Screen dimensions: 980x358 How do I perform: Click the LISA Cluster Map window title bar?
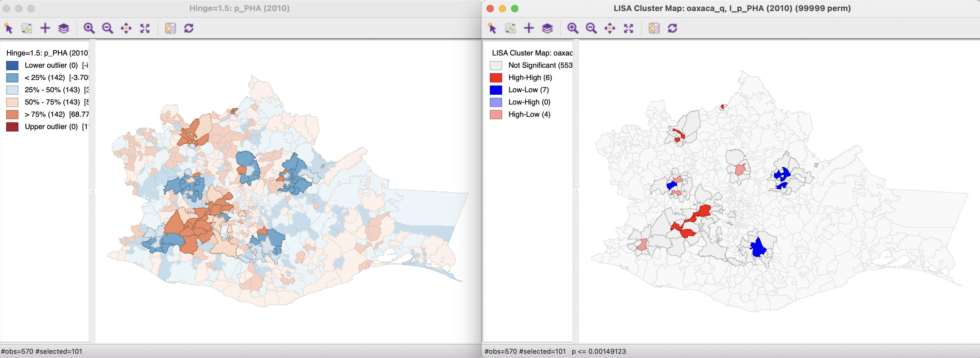pyautogui.click(x=731, y=8)
